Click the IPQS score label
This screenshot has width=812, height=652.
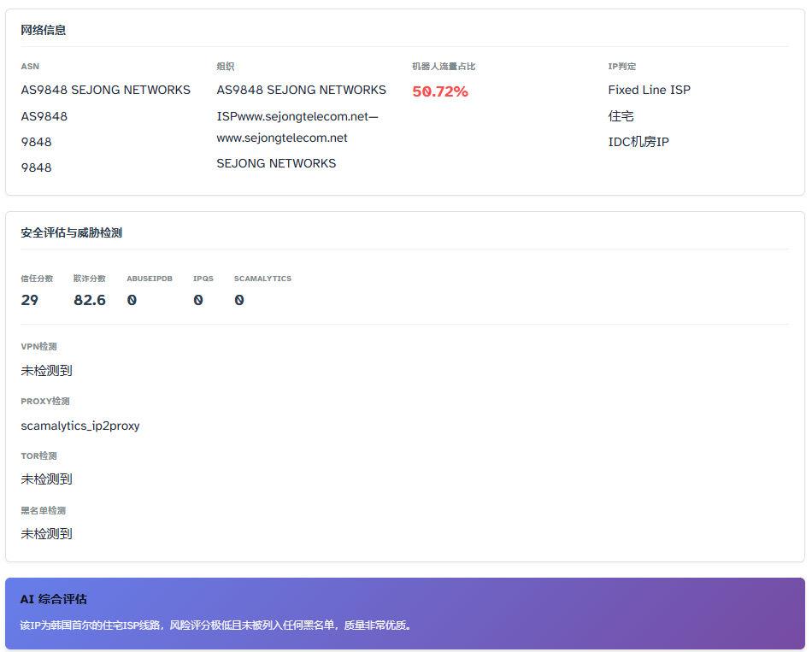[203, 279]
